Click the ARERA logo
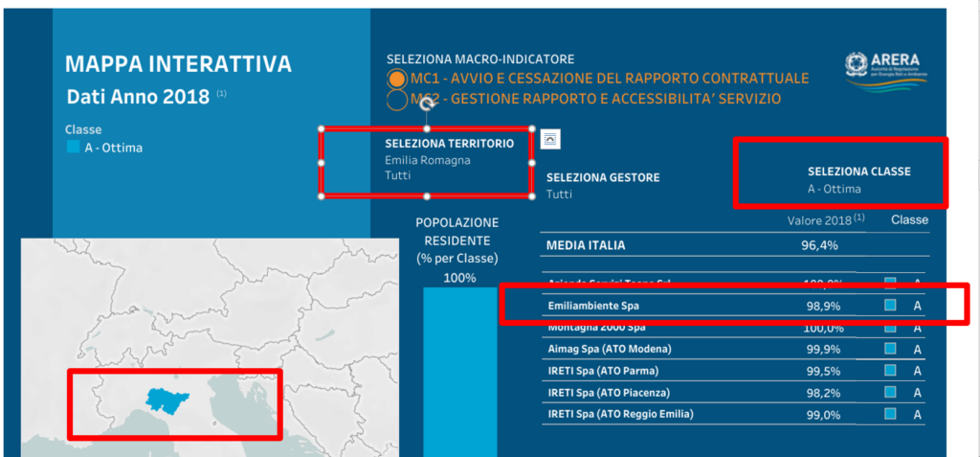This screenshot has width=980, height=457. click(x=885, y=71)
